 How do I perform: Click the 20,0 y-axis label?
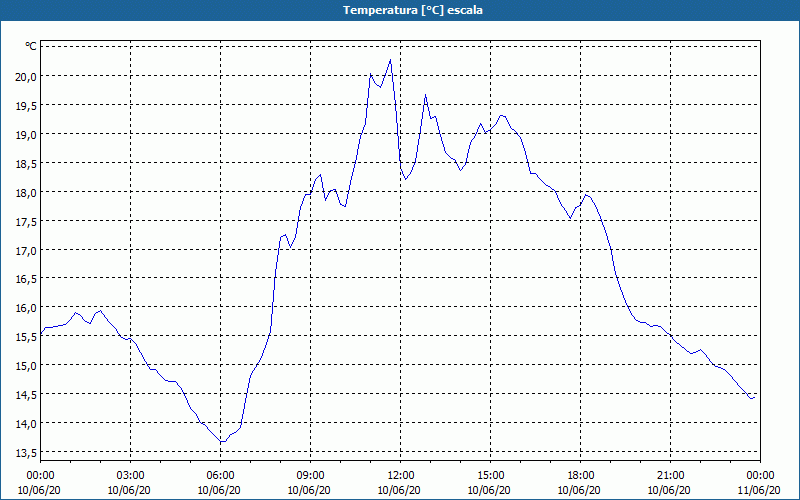pos(27,77)
